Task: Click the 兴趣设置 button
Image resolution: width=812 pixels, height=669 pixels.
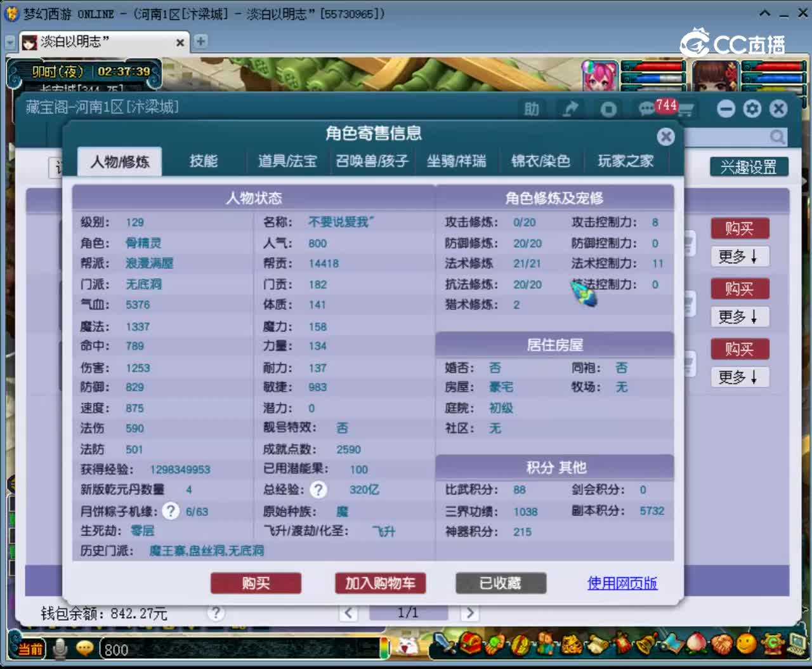Action: (749, 167)
